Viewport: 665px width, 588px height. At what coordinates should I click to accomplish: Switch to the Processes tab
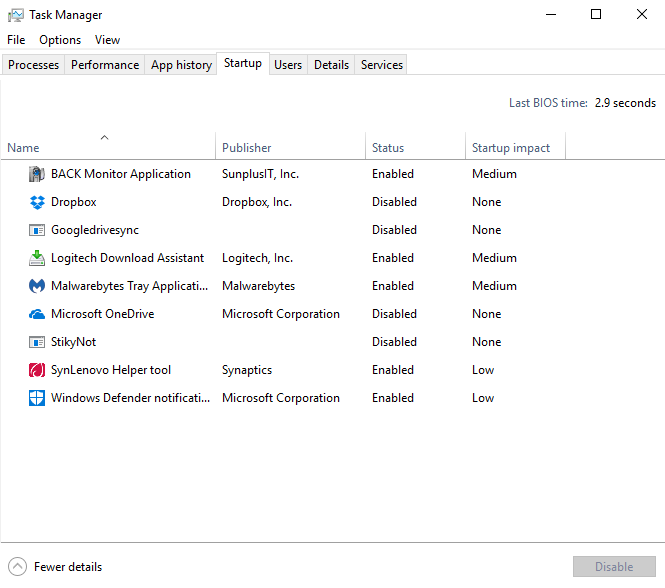(x=34, y=65)
